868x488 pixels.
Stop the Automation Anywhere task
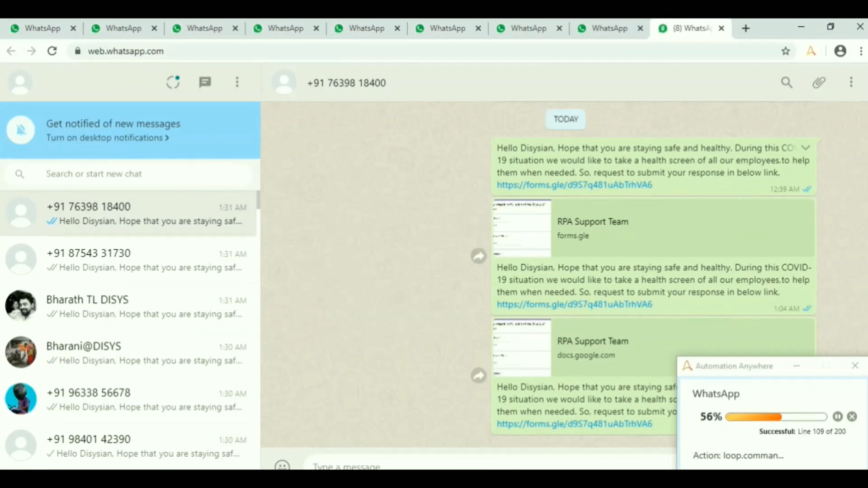pos(852,417)
